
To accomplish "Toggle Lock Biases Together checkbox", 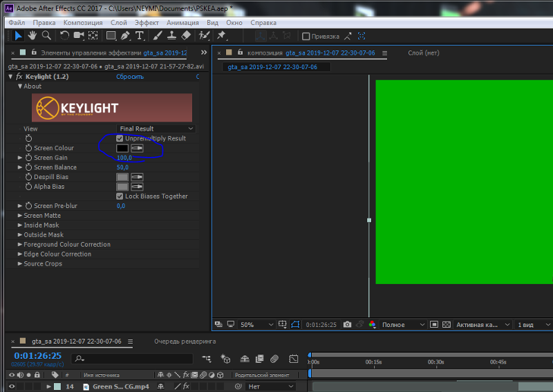I will 120,196.
